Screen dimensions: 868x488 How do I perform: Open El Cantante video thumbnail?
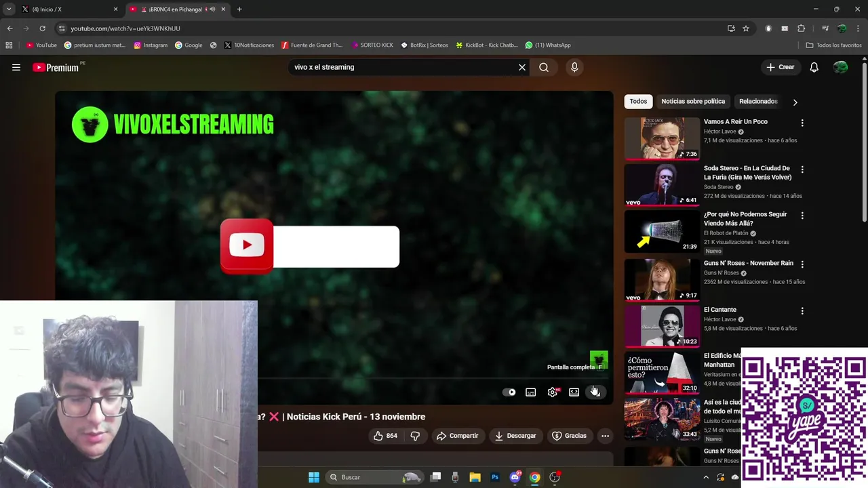pos(662,326)
